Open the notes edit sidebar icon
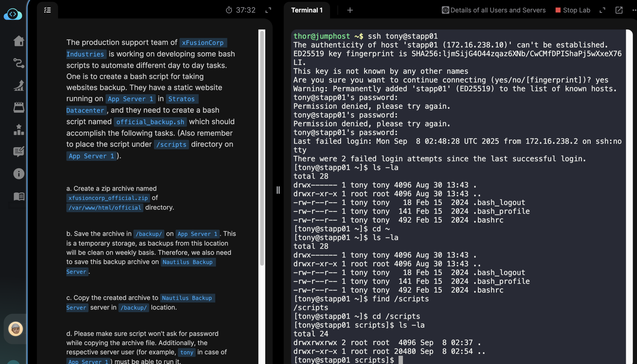The height and width of the screenshot is (364, 637). tap(19, 152)
